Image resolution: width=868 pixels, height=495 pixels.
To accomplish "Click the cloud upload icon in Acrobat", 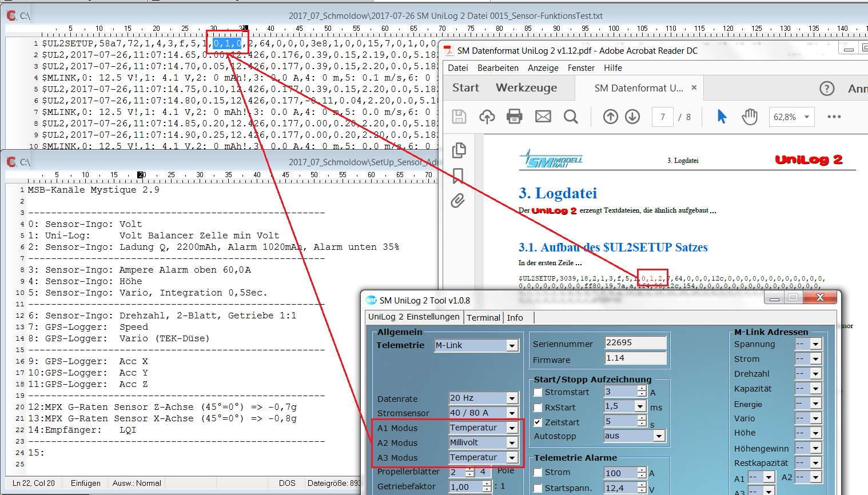I will click(487, 117).
